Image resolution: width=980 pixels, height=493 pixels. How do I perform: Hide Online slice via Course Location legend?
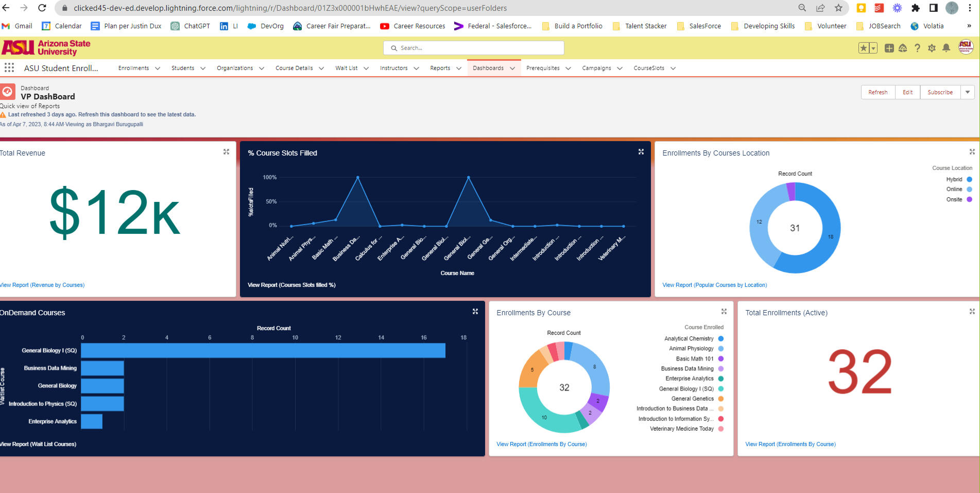[x=957, y=189]
